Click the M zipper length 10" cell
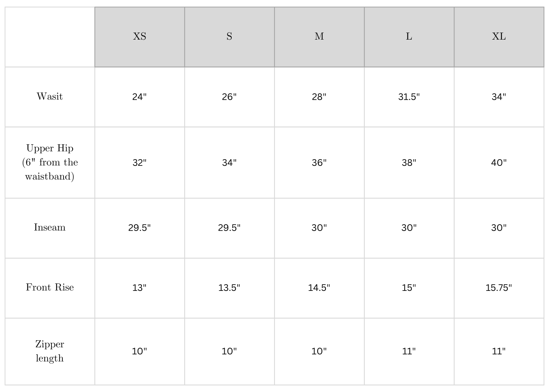 (x=319, y=351)
